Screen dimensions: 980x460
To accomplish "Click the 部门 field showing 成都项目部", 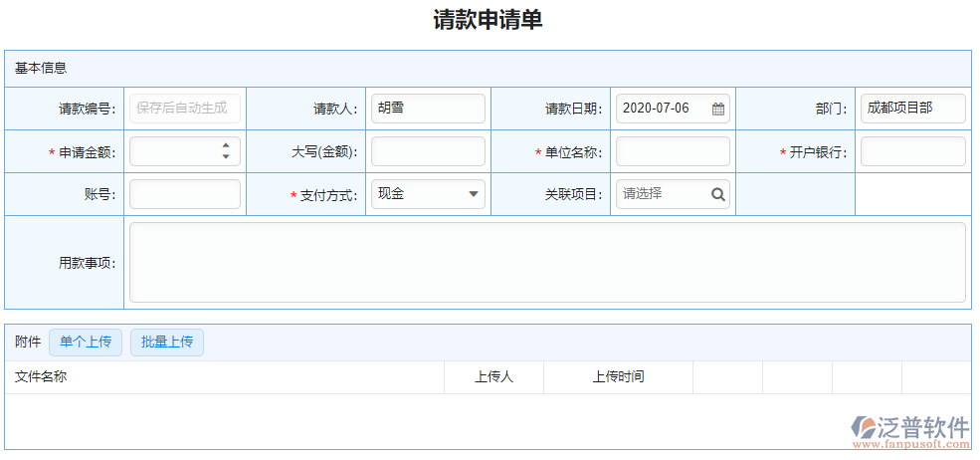I will [912, 109].
